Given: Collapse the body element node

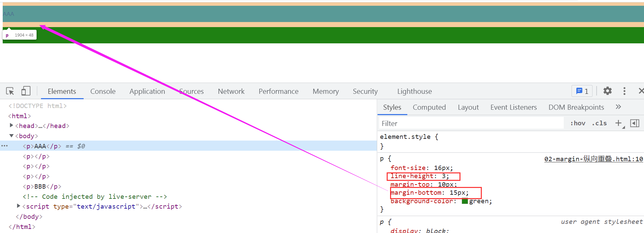Looking at the screenshot, I should coord(12,135).
